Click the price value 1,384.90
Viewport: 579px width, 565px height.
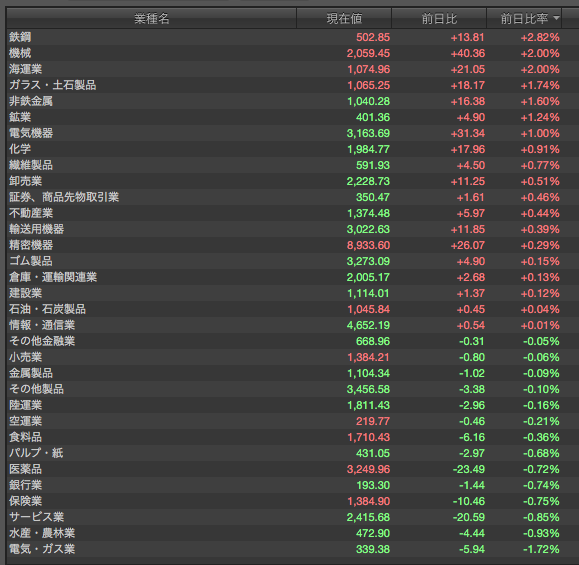[x=368, y=501]
